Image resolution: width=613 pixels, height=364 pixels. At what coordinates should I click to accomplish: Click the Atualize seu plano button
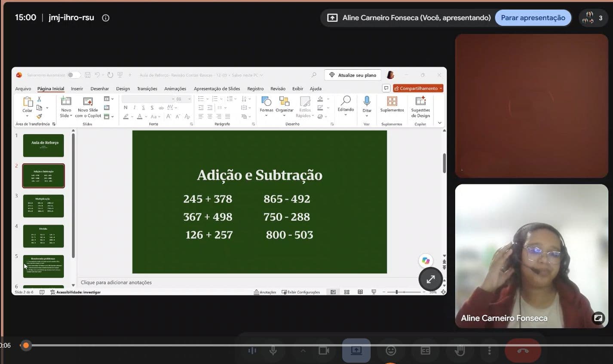(x=352, y=75)
